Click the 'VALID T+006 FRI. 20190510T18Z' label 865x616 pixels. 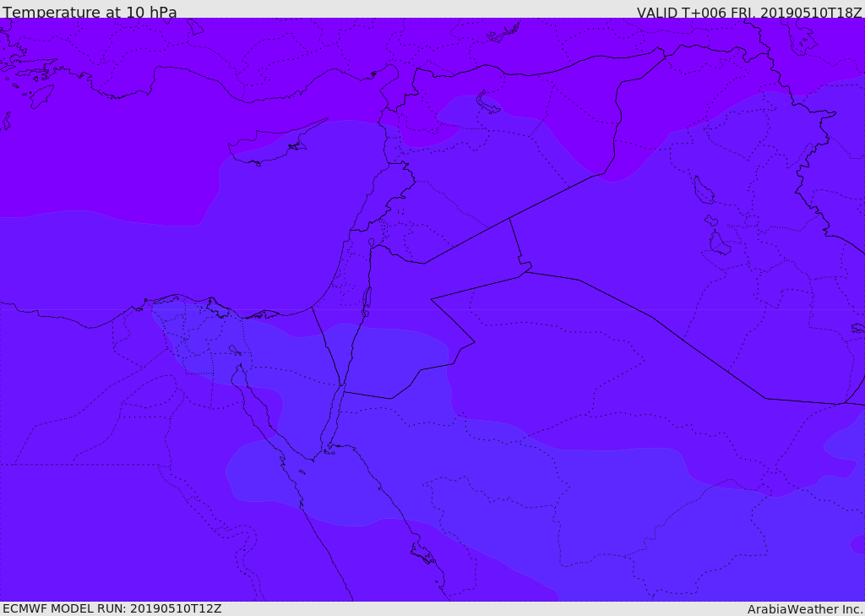749,13
